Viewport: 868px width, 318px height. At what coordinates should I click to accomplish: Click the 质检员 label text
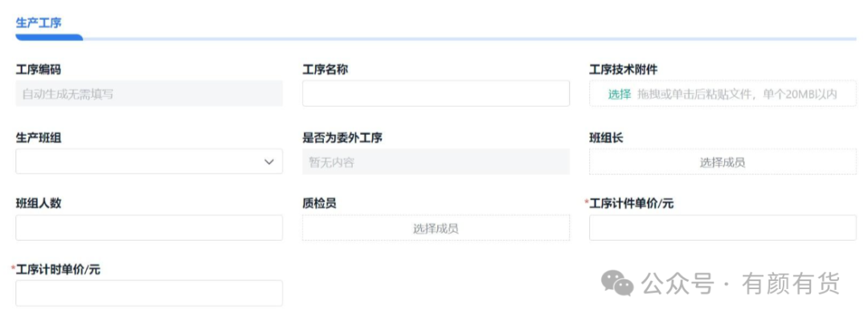319,203
